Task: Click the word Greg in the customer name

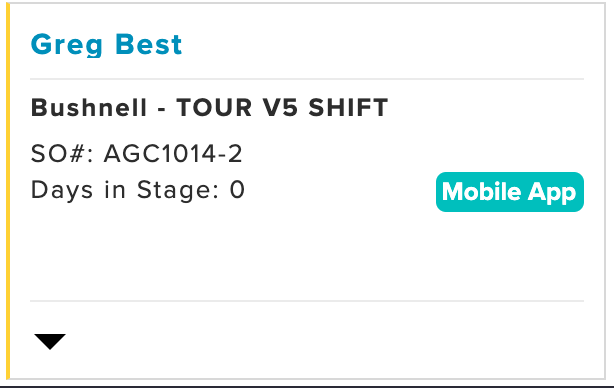Action: 67,45
